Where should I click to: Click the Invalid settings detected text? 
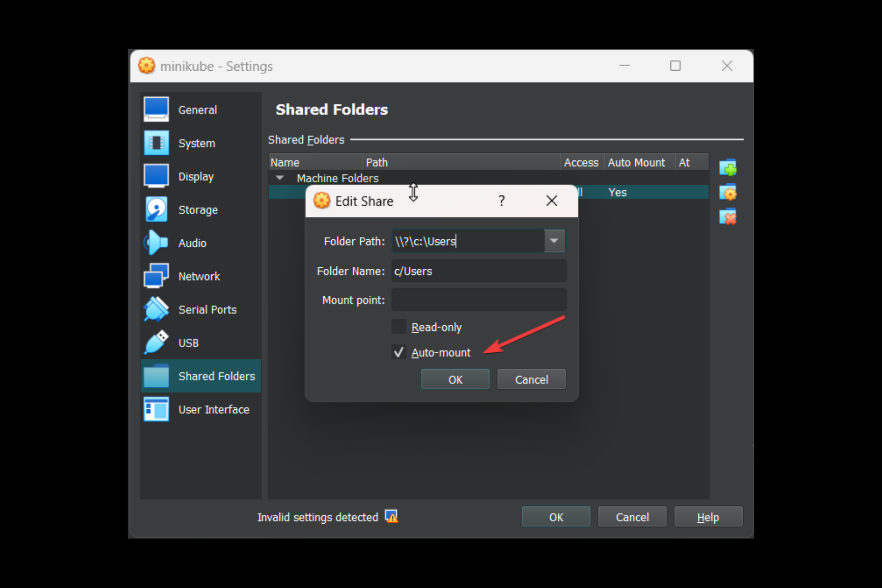(x=317, y=517)
